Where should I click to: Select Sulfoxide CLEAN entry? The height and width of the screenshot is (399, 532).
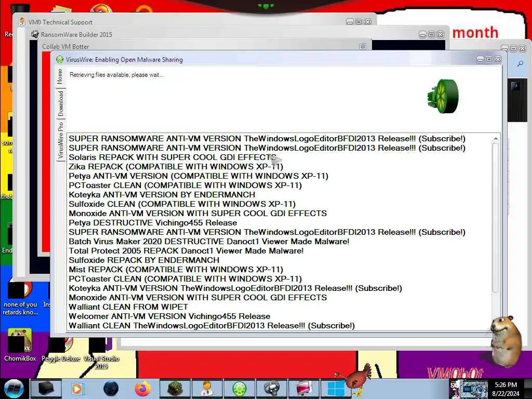[x=182, y=204]
